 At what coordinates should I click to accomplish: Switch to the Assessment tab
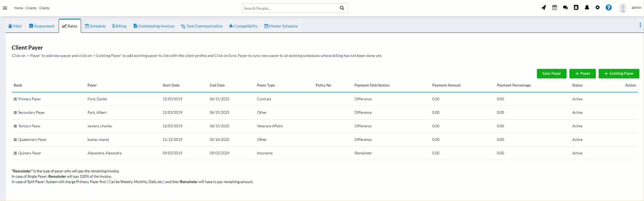[x=42, y=26]
